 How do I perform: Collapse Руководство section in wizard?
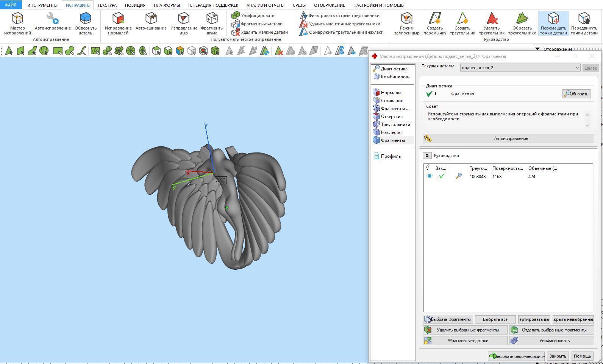[427, 156]
